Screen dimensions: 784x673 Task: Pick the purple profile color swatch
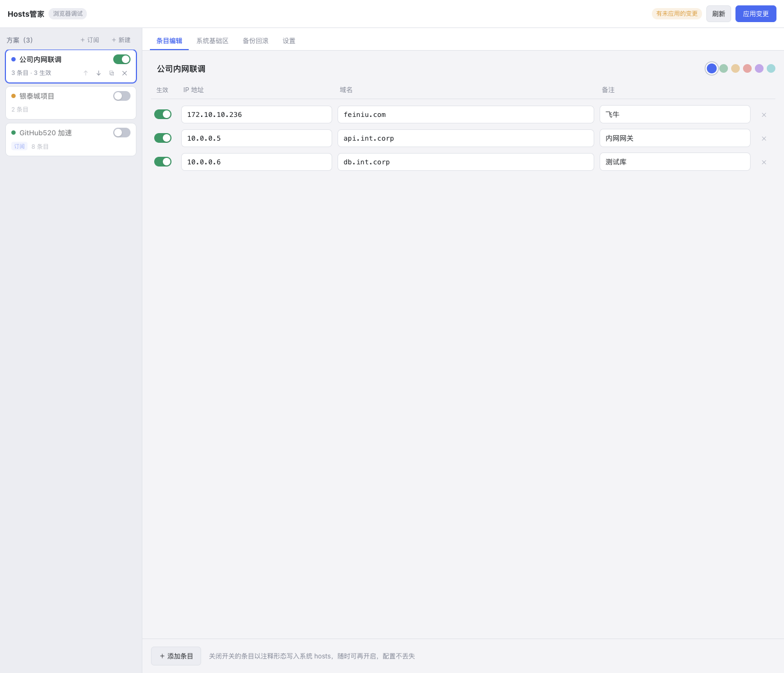coord(759,68)
